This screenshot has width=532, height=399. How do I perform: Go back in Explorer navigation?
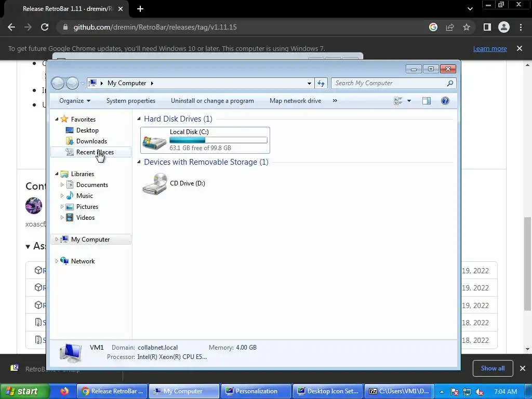point(58,83)
